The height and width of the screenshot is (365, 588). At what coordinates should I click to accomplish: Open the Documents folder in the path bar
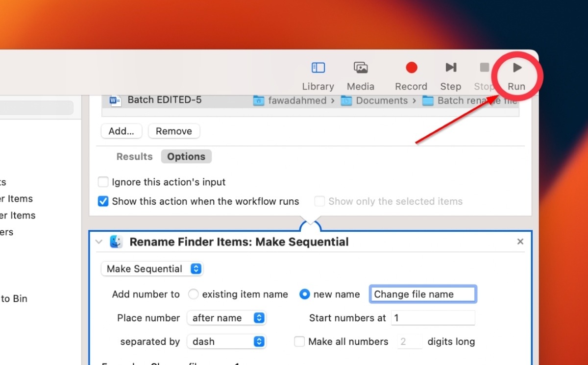tap(383, 100)
